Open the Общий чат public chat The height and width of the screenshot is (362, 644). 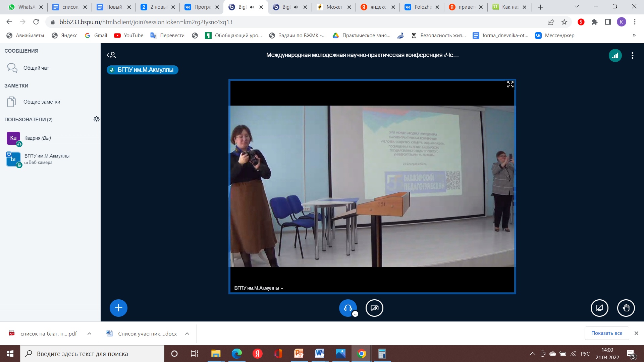coord(36,68)
